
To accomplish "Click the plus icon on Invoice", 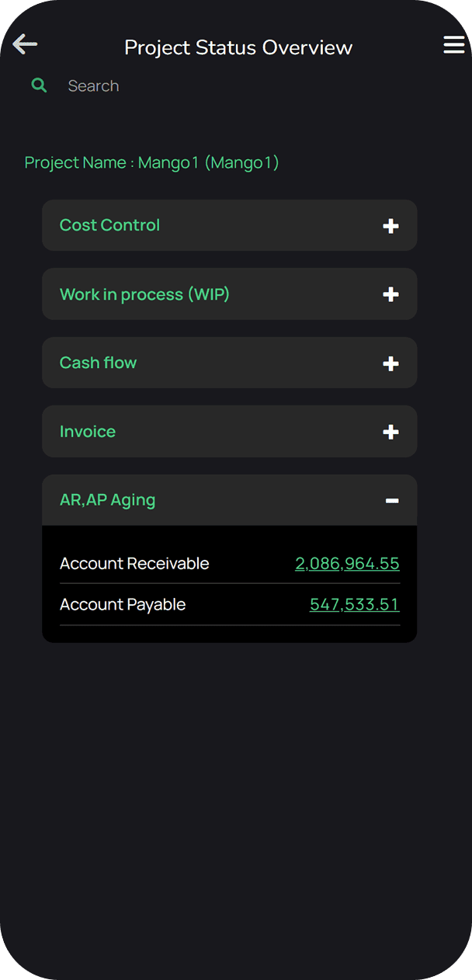I will pos(391,432).
